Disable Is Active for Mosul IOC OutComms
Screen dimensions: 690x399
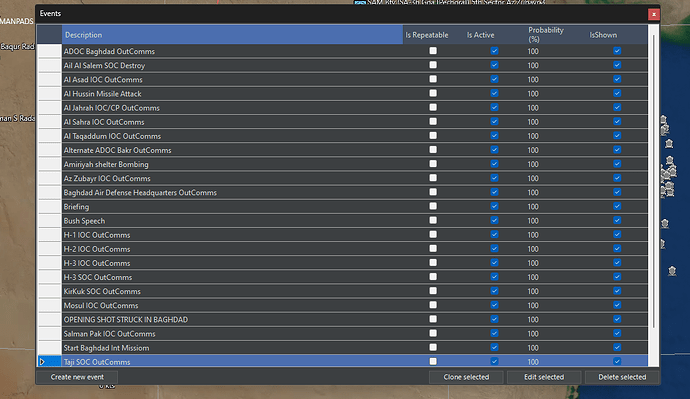click(494, 305)
